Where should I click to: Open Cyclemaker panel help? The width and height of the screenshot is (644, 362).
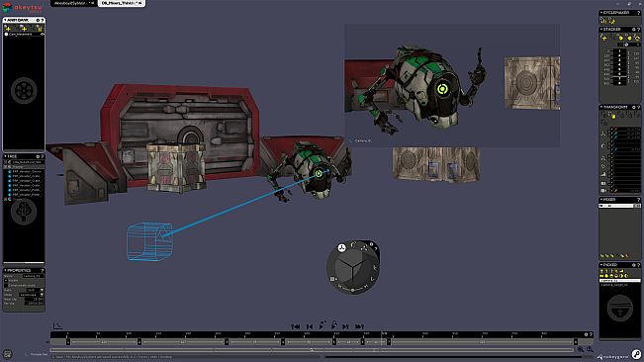[638, 13]
